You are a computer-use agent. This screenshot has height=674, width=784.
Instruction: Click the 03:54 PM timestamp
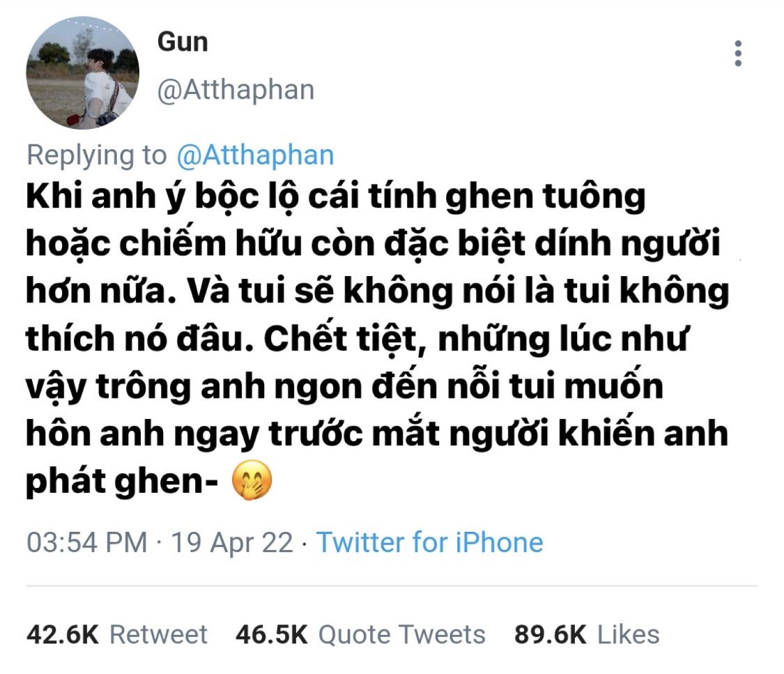coord(87,542)
